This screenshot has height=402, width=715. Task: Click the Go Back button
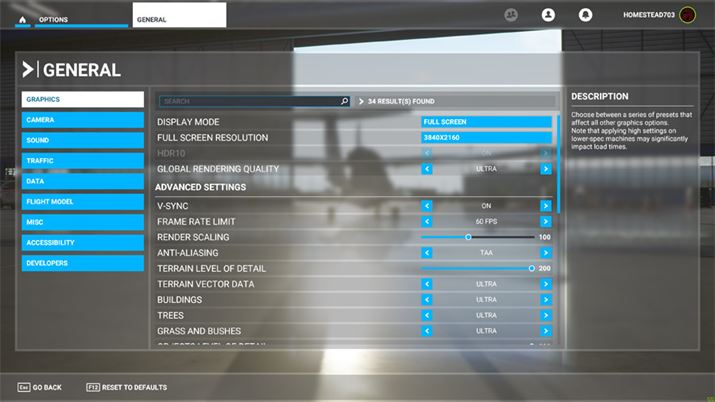click(x=40, y=387)
